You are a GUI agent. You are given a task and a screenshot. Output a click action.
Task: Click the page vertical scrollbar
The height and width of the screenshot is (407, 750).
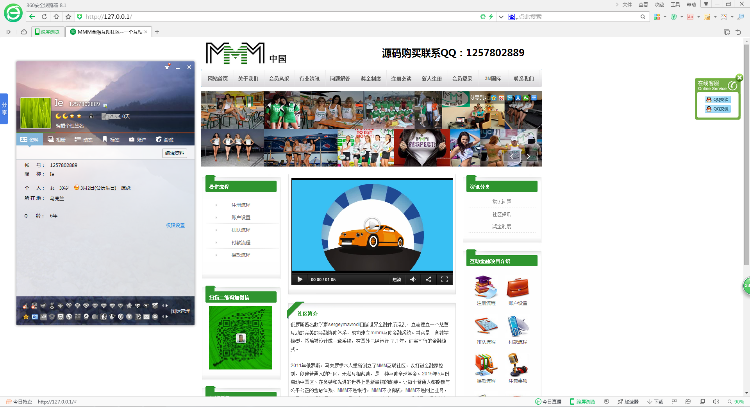pos(746,153)
